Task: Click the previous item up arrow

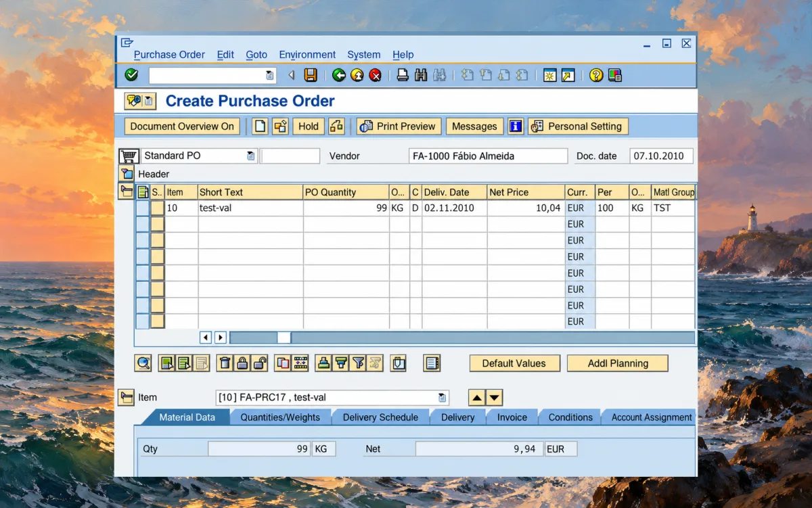Action: pos(477,398)
